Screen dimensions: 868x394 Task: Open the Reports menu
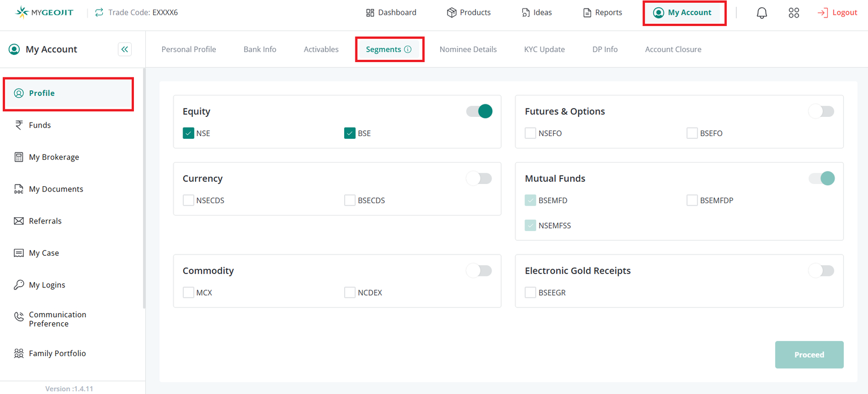click(602, 12)
